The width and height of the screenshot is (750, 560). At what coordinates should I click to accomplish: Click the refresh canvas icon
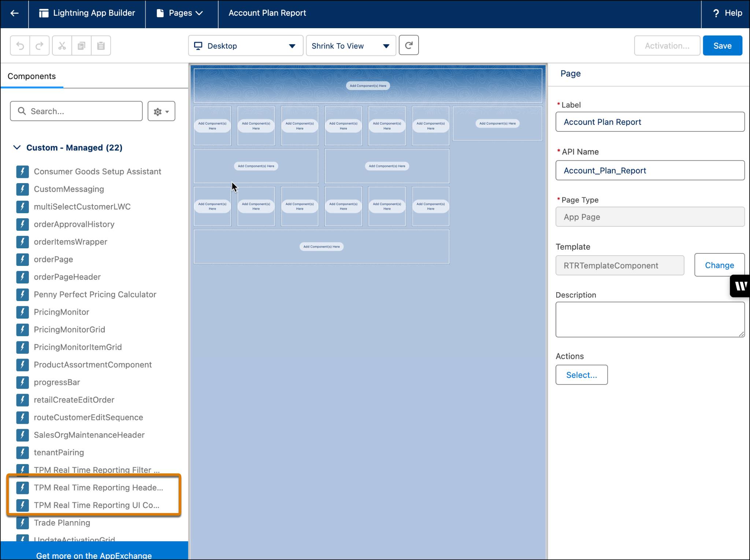[409, 45]
